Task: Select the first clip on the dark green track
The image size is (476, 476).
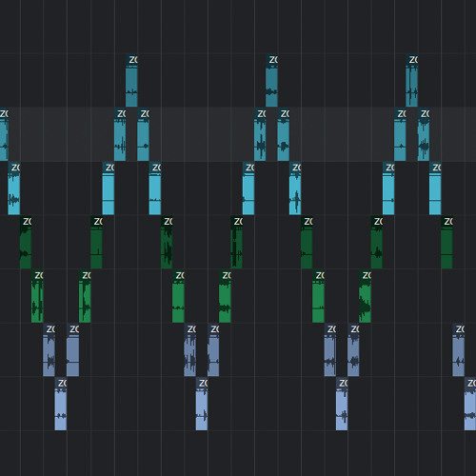Action: (26, 243)
